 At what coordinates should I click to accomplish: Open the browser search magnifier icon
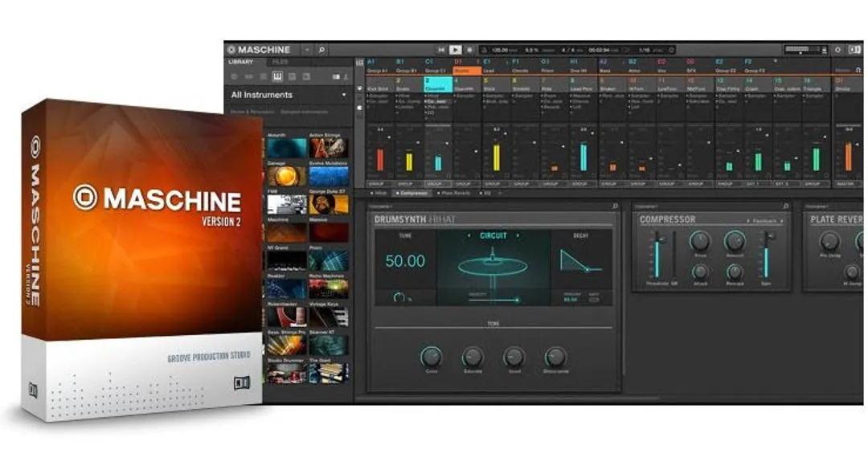(x=321, y=49)
